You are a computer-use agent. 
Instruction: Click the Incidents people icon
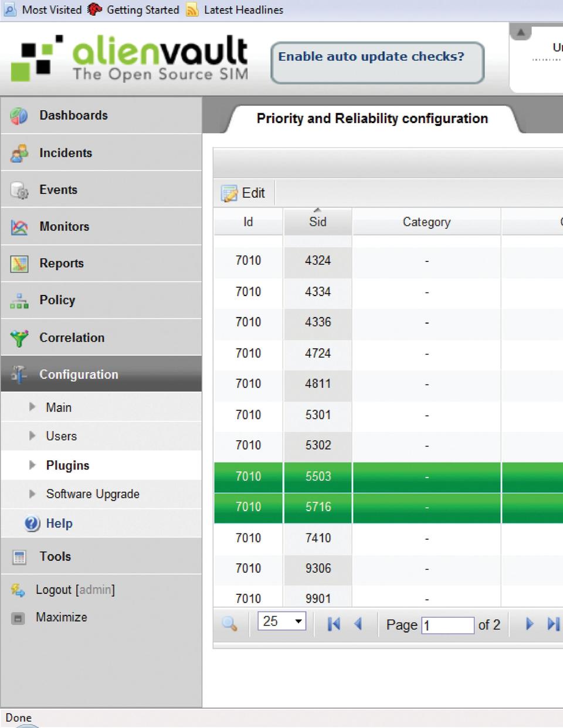tap(19, 154)
